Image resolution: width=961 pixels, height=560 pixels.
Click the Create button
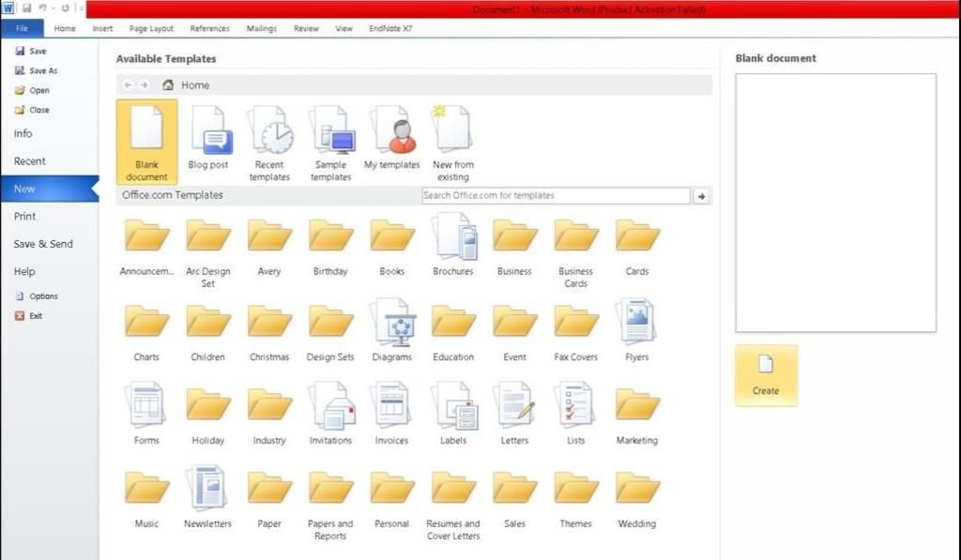coord(766,375)
